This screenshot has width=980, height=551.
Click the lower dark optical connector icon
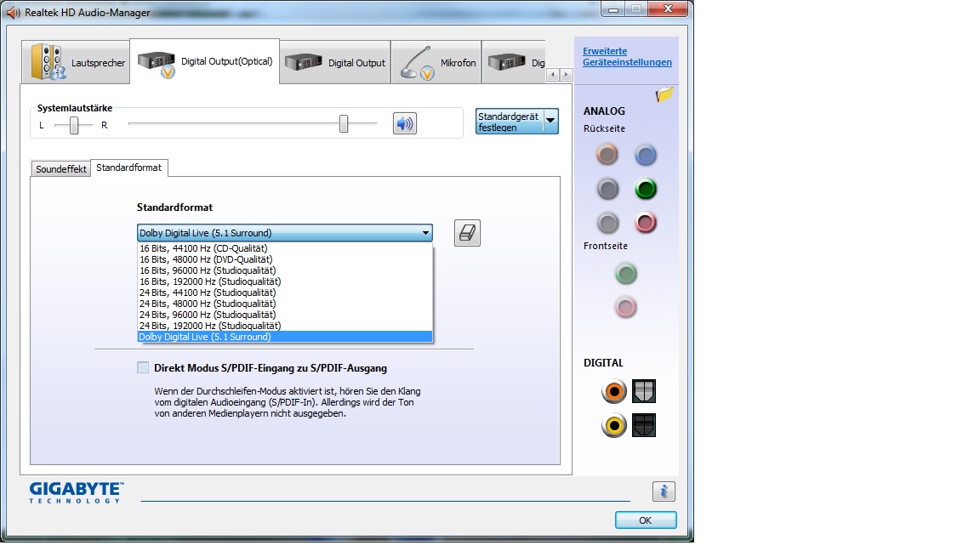[x=644, y=425]
